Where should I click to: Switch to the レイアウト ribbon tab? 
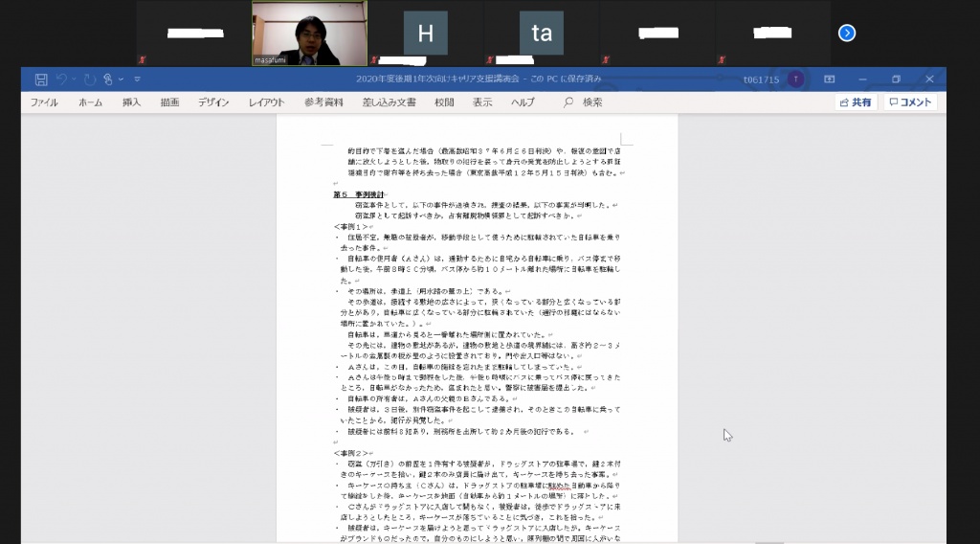(x=267, y=102)
